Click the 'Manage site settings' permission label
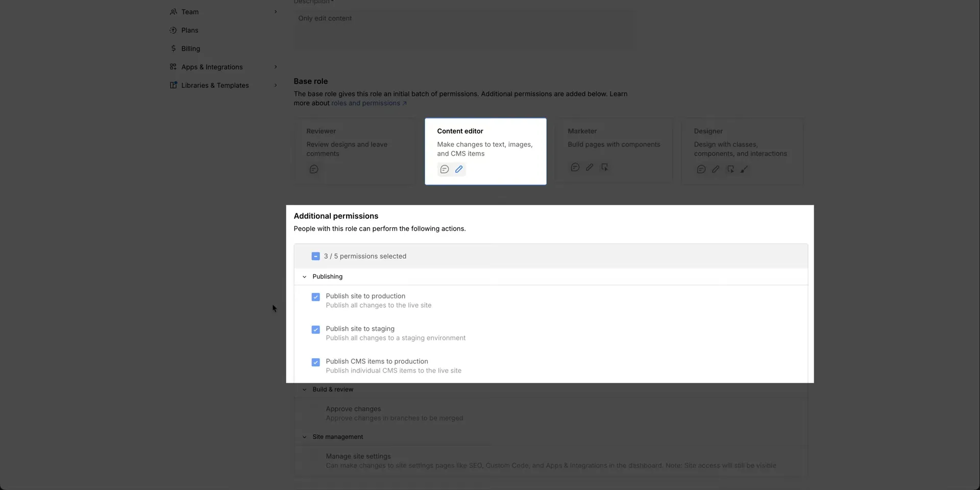Image resolution: width=980 pixels, height=490 pixels. click(358, 456)
